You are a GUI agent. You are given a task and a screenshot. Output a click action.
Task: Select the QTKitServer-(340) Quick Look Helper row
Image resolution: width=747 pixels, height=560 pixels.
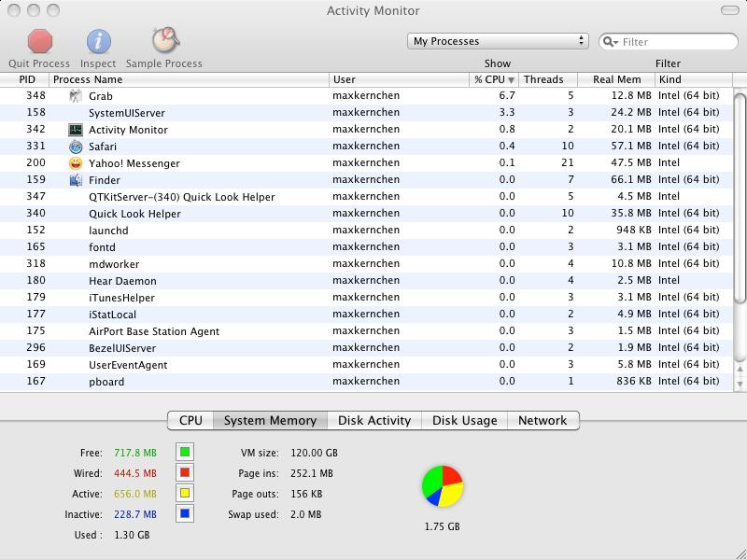[366, 197]
